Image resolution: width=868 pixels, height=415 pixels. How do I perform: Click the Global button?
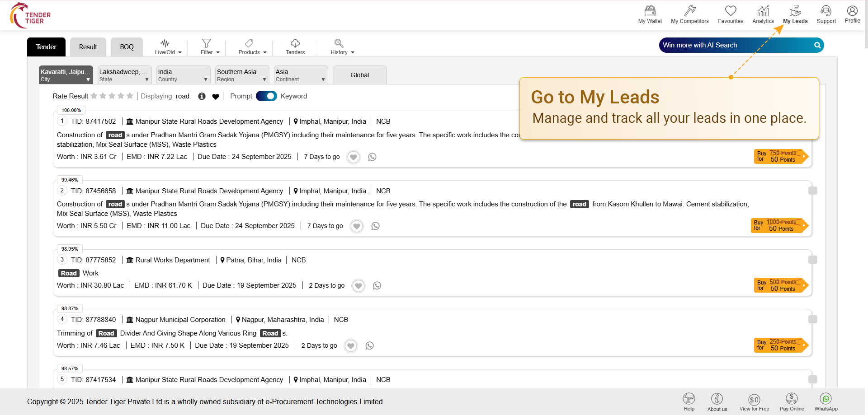(359, 75)
